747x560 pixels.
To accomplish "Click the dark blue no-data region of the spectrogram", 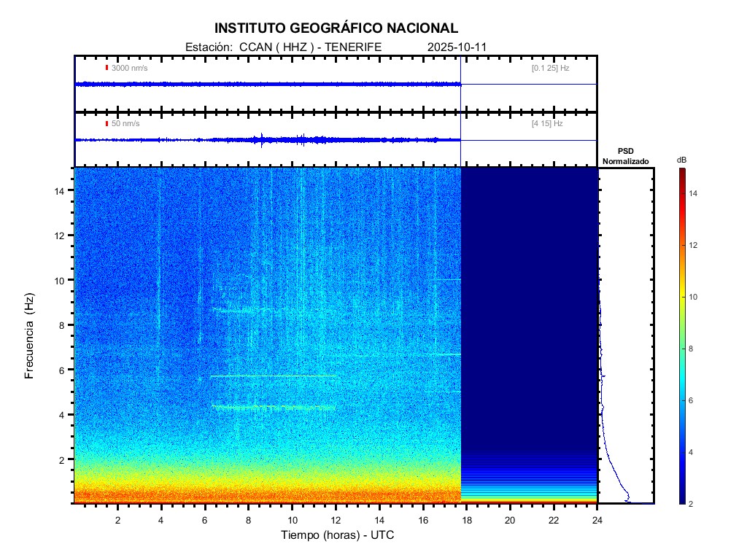I will (x=529, y=306).
